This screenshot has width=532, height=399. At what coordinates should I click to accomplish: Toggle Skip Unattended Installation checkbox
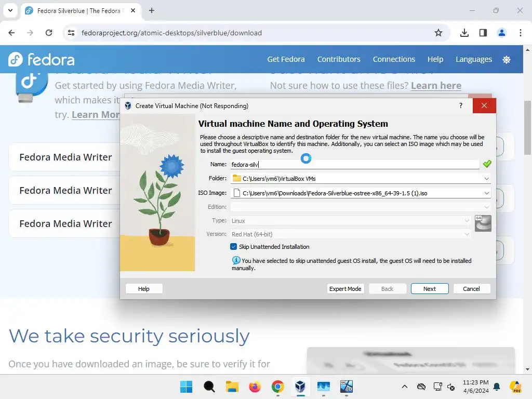(x=233, y=247)
